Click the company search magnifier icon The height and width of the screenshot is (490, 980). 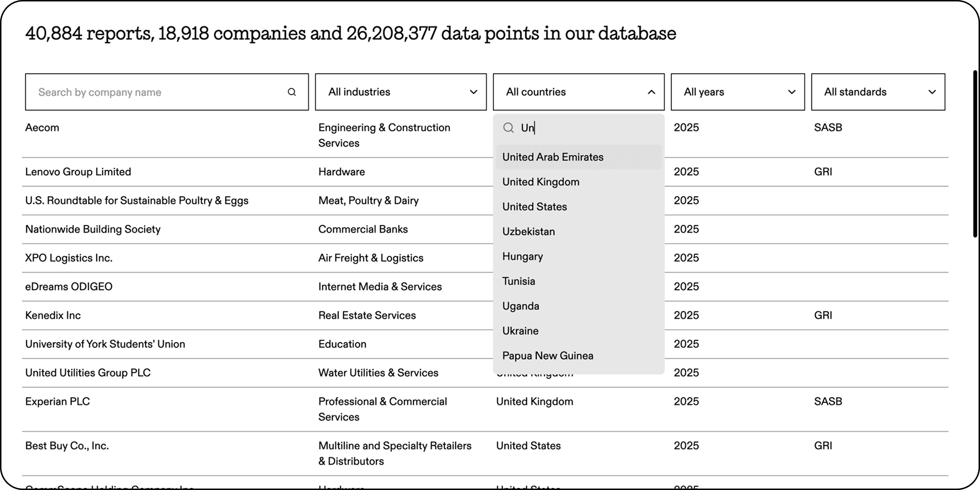tap(291, 92)
